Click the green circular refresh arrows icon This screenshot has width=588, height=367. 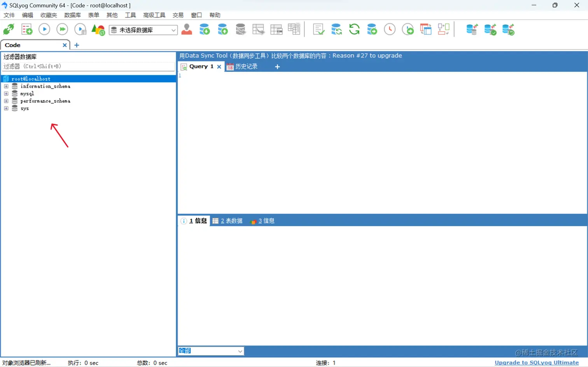(x=354, y=30)
